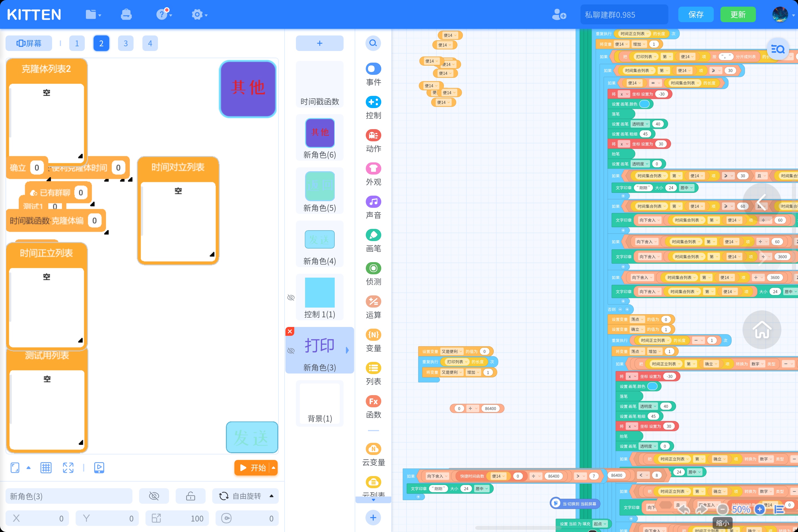Open the 声音 block category

pos(373,207)
